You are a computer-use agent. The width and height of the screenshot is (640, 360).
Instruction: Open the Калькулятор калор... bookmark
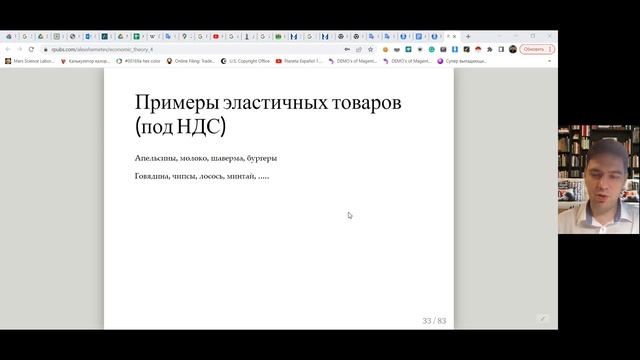85,61
